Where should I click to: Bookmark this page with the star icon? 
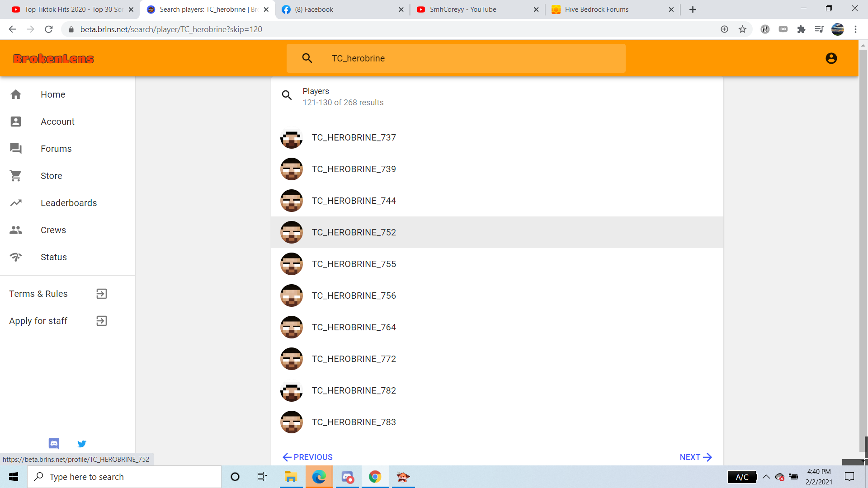(742, 29)
